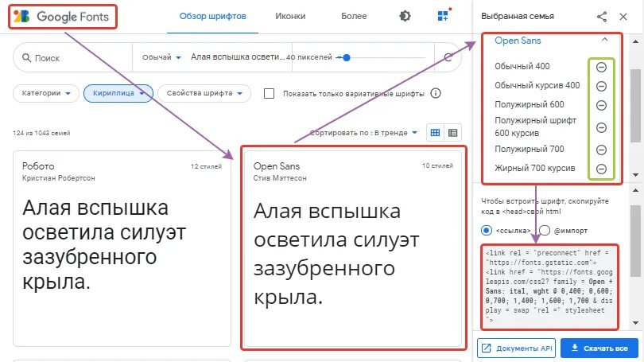The height and width of the screenshot is (362, 644).
Task: Remove the Обычный курсив 400 style
Action: (601, 86)
